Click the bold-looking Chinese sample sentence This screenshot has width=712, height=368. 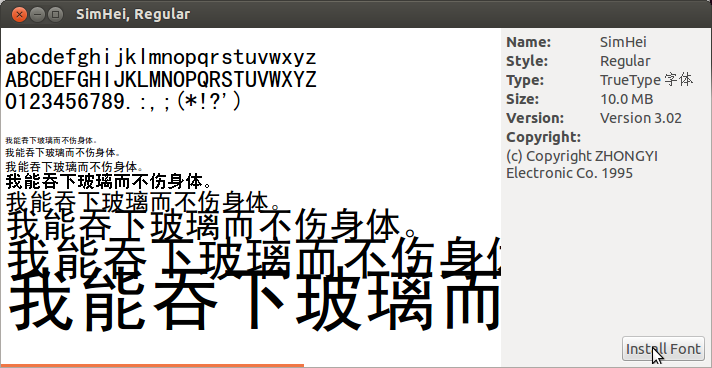(109, 182)
